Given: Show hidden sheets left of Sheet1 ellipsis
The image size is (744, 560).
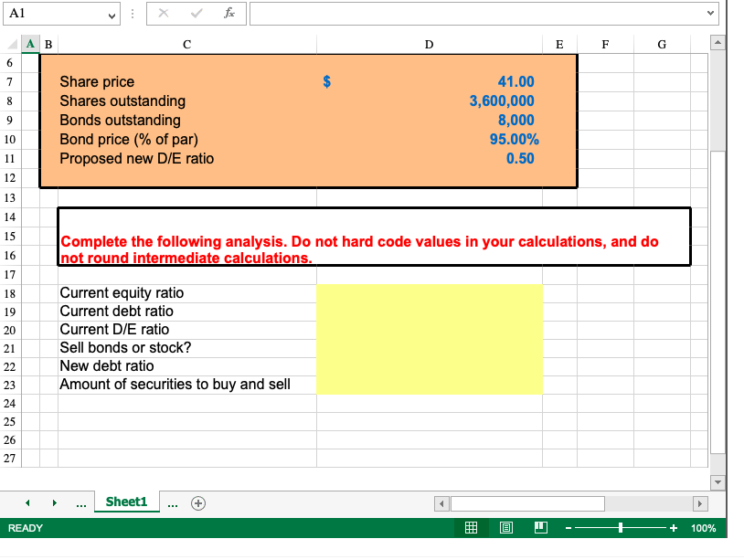Looking at the screenshot, I should [81, 504].
